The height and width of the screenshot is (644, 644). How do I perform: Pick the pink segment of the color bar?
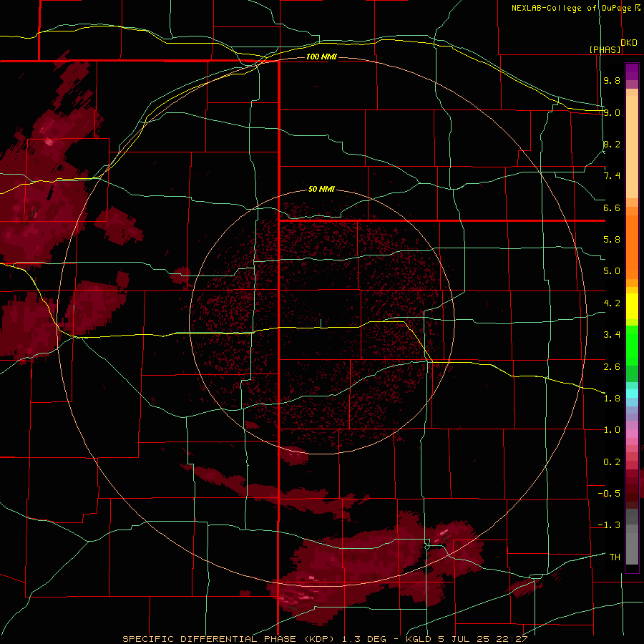pos(632,434)
